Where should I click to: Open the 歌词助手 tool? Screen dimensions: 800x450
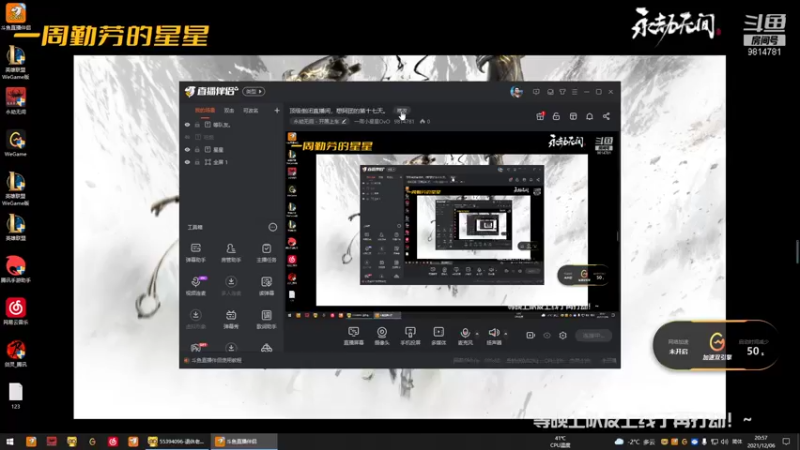pyautogui.click(x=266, y=319)
